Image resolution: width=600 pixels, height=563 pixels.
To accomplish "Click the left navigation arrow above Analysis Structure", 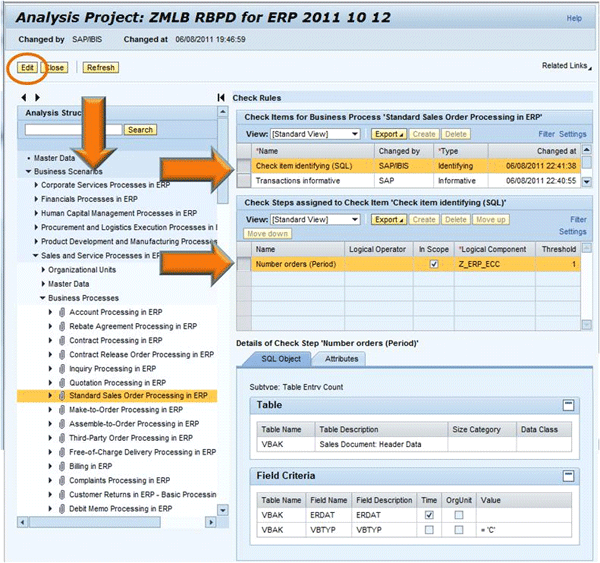I will 25,97.
